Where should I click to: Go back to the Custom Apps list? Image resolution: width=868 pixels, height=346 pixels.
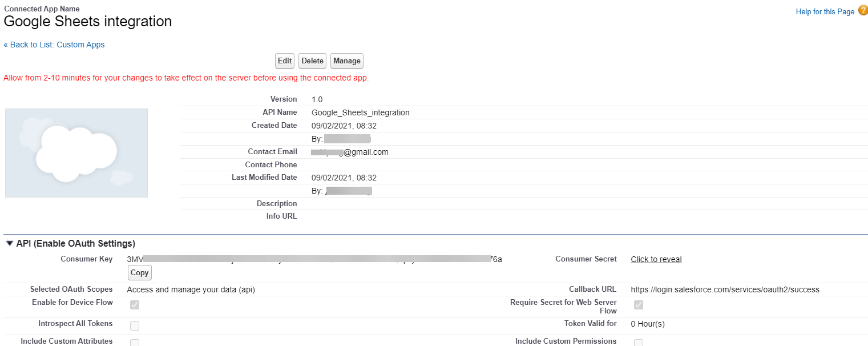[x=54, y=45]
